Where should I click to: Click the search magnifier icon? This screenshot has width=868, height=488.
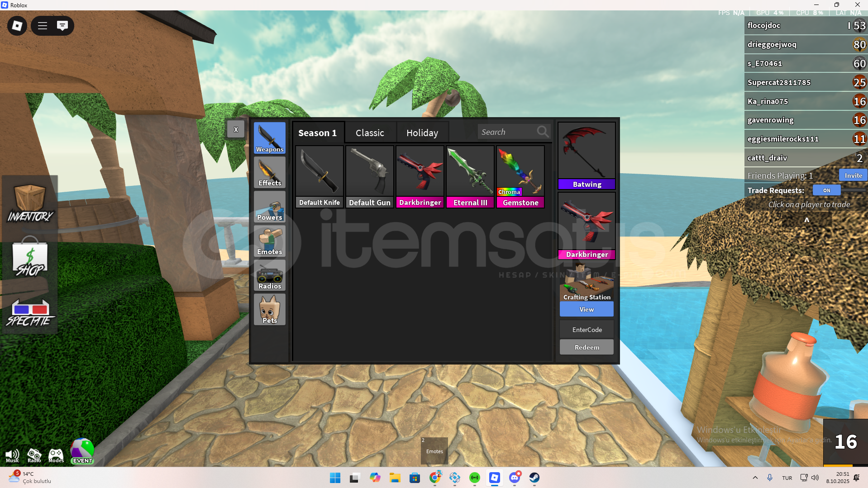tap(543, 132)
